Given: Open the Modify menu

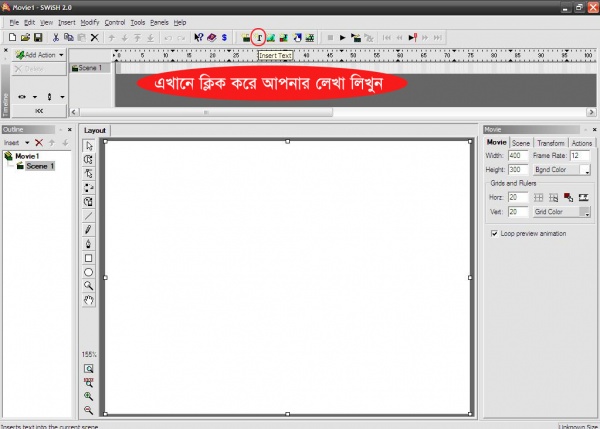Looking at the screenshot, I should click(90, 23).
